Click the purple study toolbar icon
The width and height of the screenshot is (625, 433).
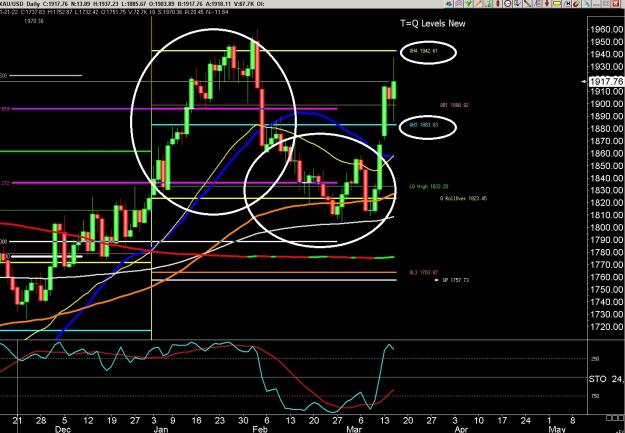tap(537, 4)
